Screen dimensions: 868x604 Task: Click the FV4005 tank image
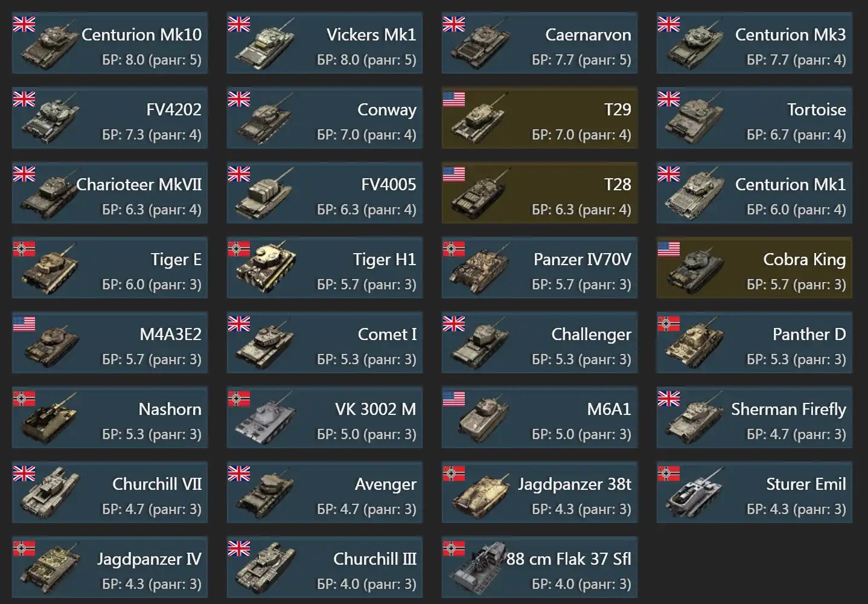pos(264,193)
